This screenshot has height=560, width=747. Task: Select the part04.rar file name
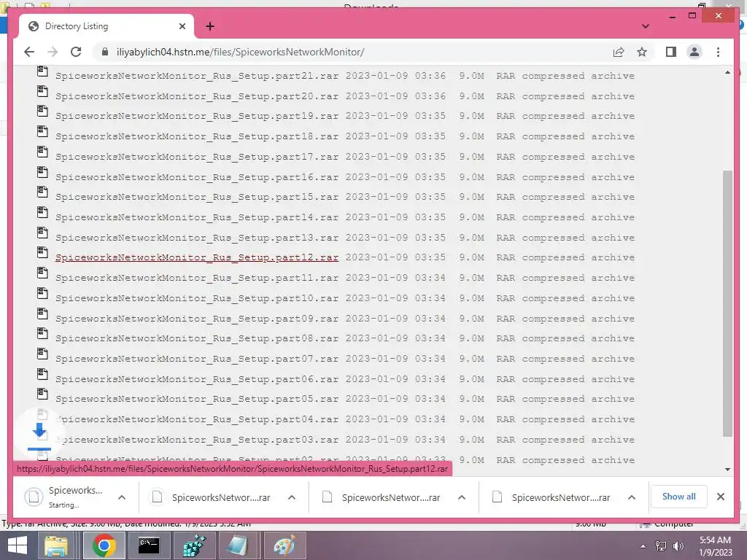pyautogui.click(x=197, y=419)
